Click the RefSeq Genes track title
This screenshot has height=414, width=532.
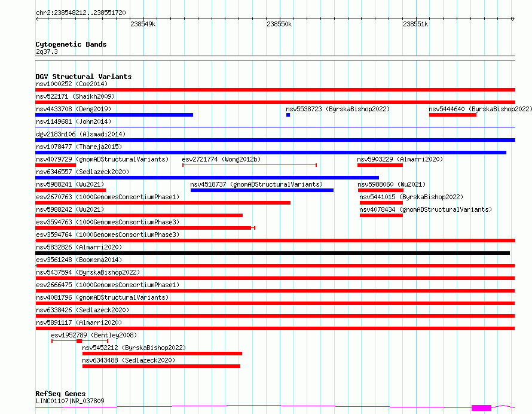60,394
